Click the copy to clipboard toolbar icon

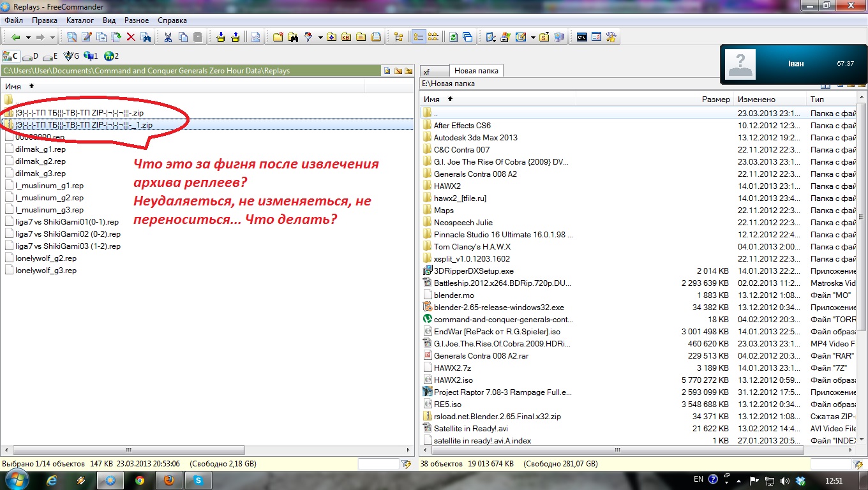tap(183, 37)
